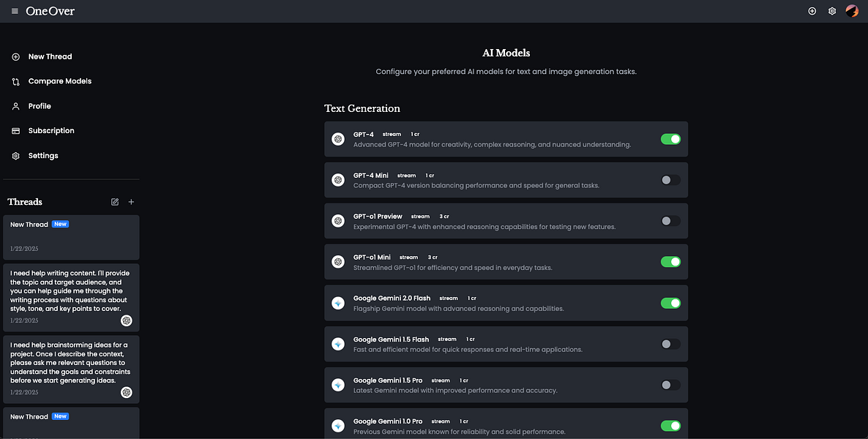868x439 pixels.
Task: Go to Compare Models in the sidebar
Action: coord(59,81)
